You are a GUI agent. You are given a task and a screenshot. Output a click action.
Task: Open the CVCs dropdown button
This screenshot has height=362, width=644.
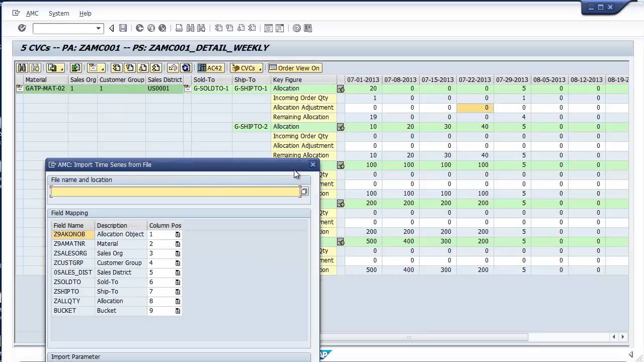click(246, 68)
